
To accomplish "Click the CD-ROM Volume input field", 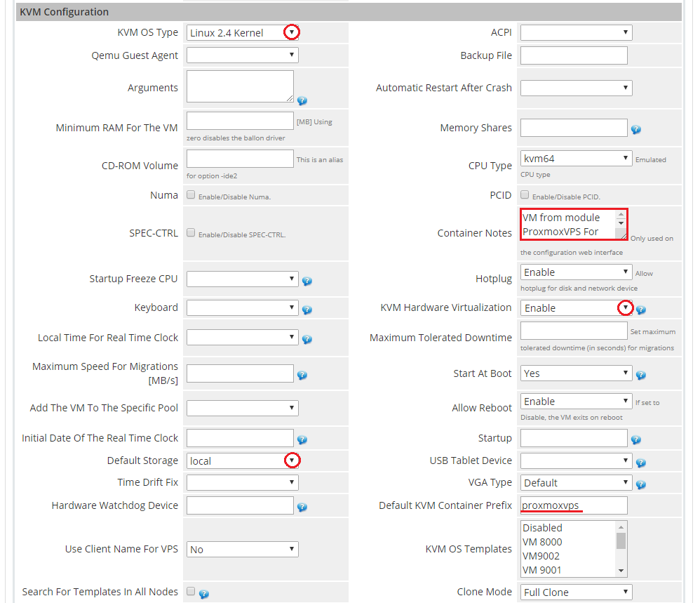I will click(x=240, y=159).
